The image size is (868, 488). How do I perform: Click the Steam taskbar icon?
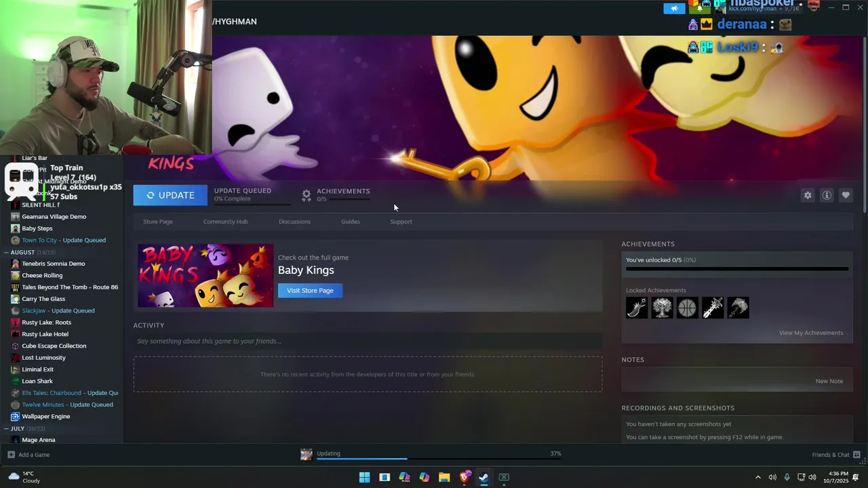point(484,477)
